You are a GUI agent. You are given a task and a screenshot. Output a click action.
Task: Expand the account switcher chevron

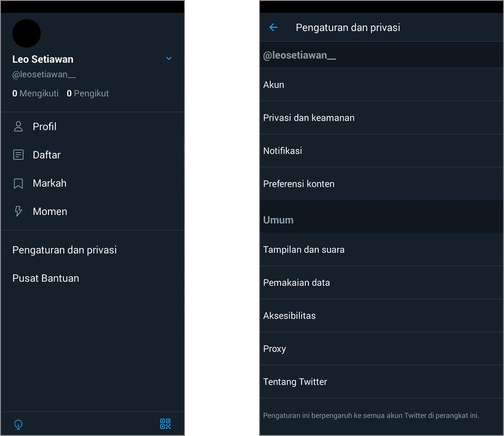coord(169,58)
